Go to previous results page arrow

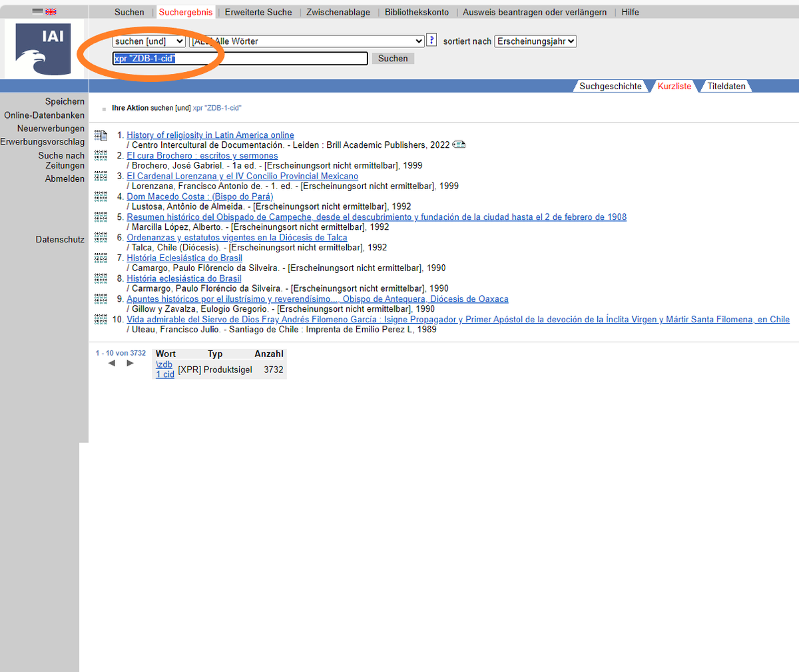[x=111, y=363]
